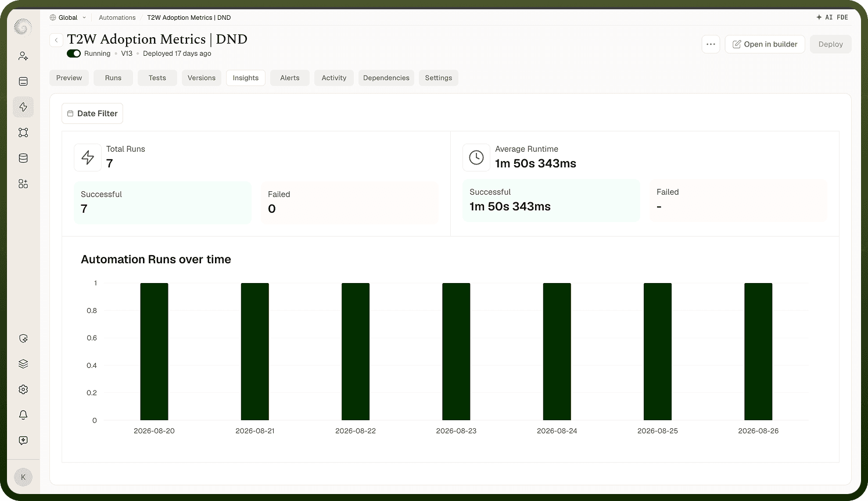Click the globe icon next to Global

[53, 17]
